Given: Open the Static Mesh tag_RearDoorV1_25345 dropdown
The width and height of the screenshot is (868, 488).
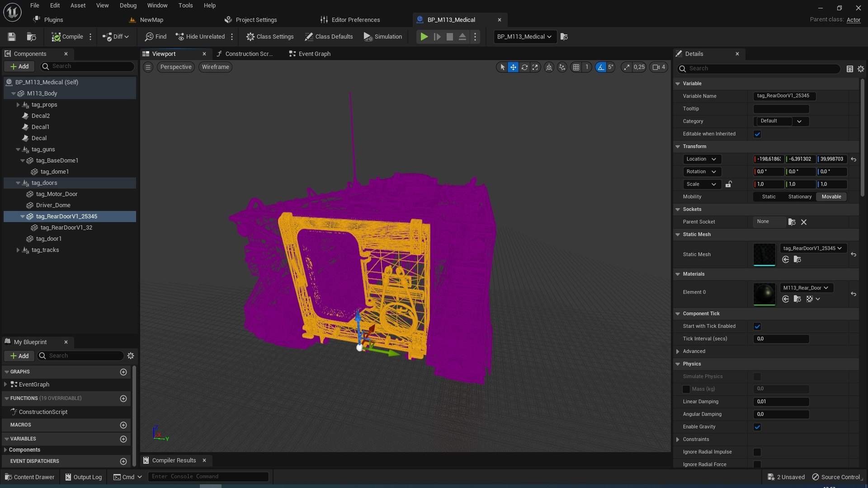Looking at the screenshot, I should pyautogui.click(x=813, y=248).
